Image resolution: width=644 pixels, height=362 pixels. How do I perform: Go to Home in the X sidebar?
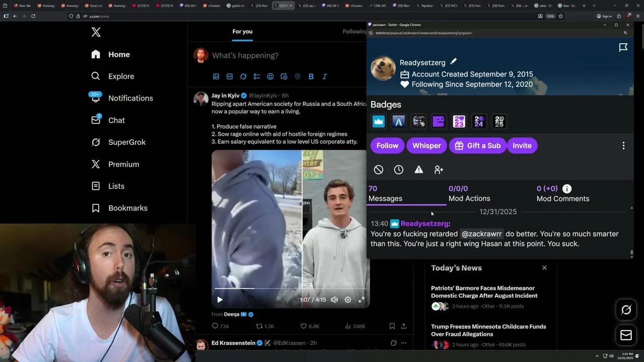click(111, 54)
